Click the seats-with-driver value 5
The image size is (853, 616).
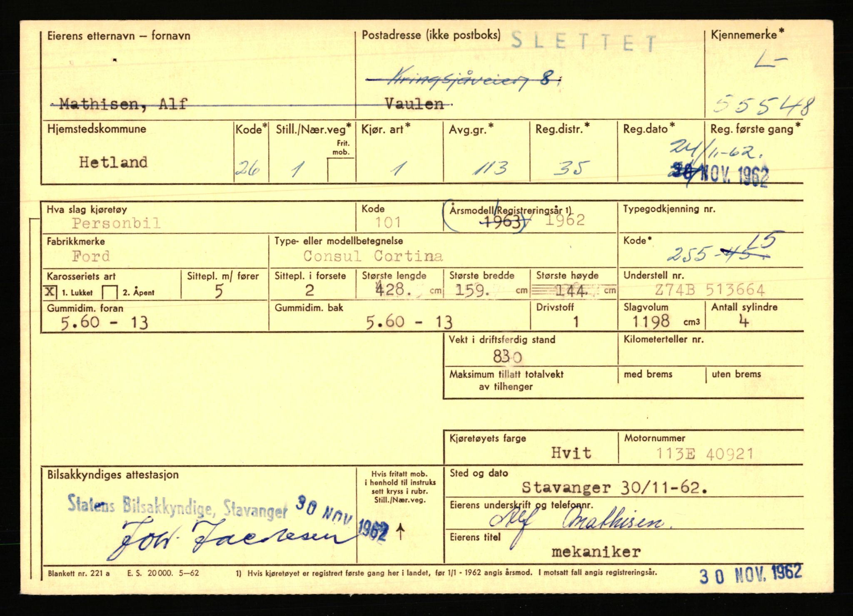(219, 291)
